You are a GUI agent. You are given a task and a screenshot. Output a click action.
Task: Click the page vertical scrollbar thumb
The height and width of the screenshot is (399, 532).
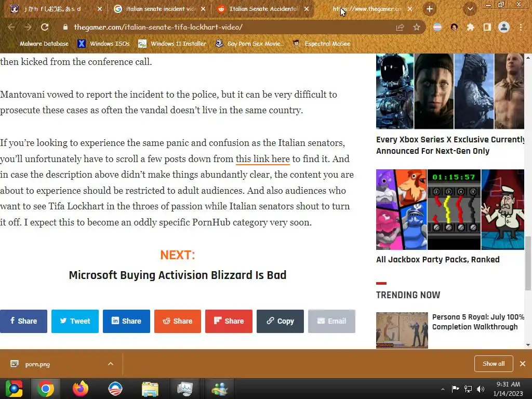(528, 263)
